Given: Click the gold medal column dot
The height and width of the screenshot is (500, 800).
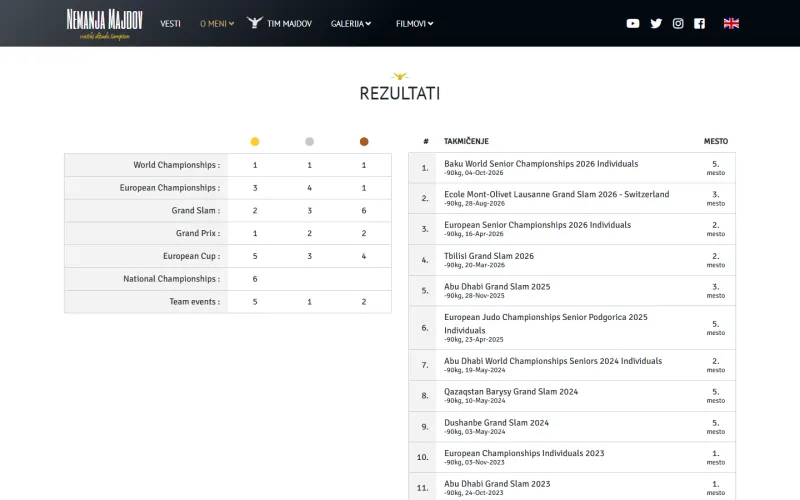Looking at the screenshot, I should 255,141.
